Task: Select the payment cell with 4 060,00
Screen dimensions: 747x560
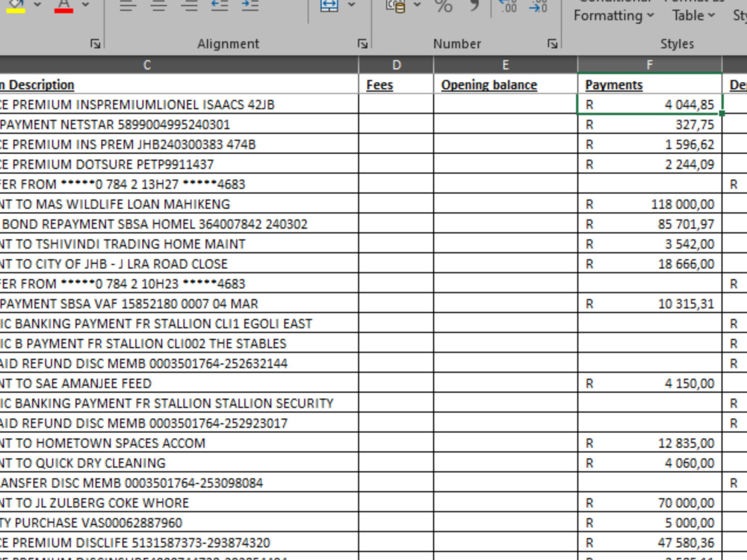Action: (650, 463)
